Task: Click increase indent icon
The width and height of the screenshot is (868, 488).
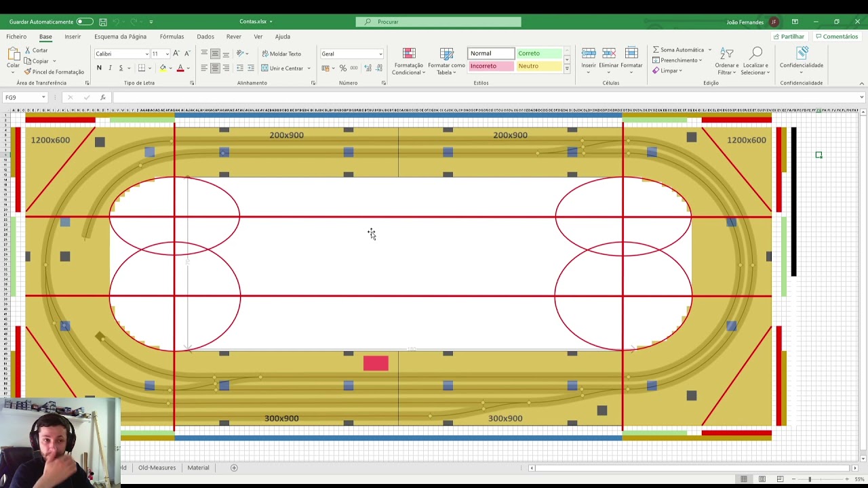Action: (250, 68)
